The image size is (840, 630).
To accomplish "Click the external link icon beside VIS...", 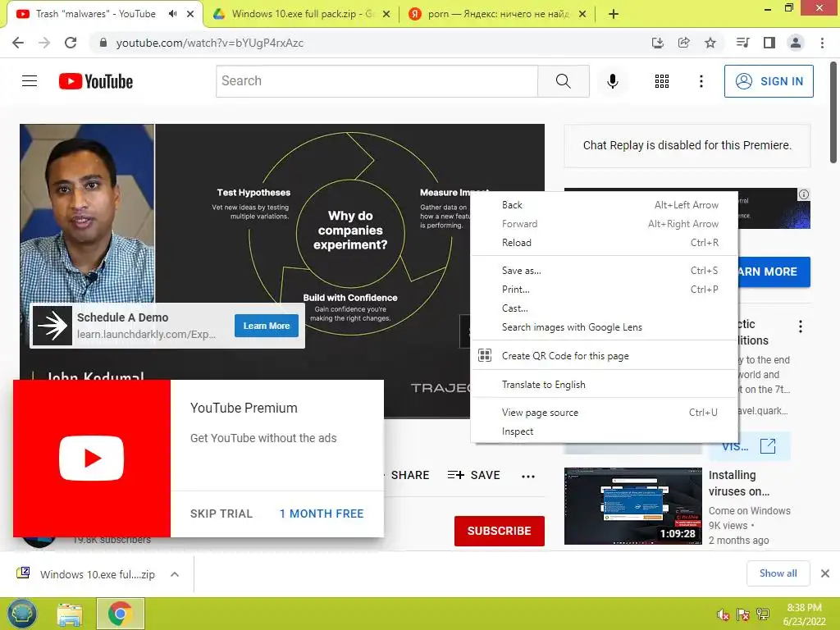I will point(768,445).
